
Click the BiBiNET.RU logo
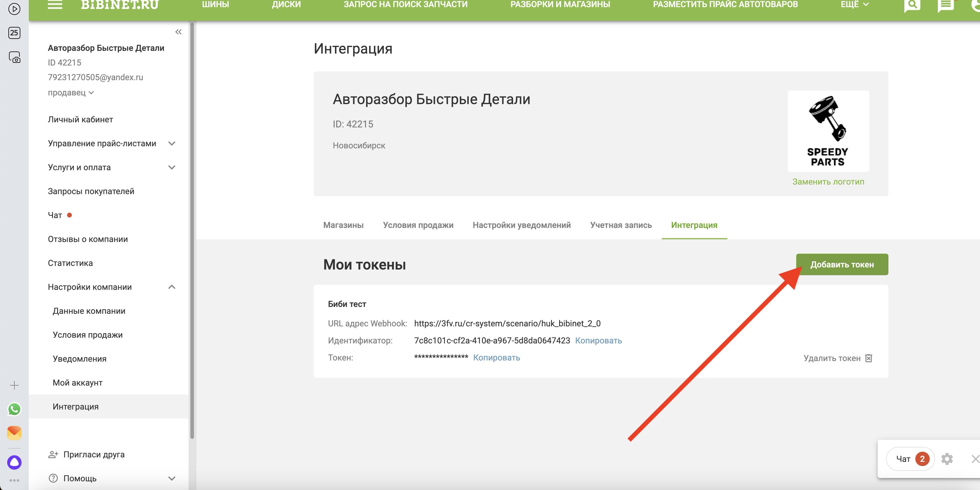(x=119, y=4)
